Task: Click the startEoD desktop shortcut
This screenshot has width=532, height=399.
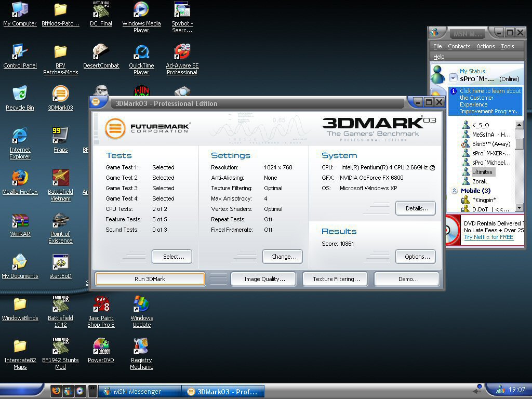Action: point(60,267)
